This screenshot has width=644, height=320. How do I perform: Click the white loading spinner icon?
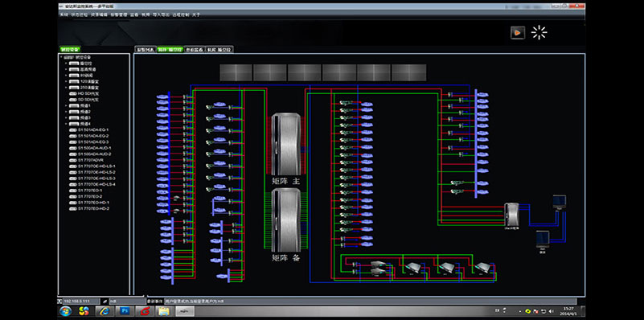pyautogui.click(x=539, y=33)
